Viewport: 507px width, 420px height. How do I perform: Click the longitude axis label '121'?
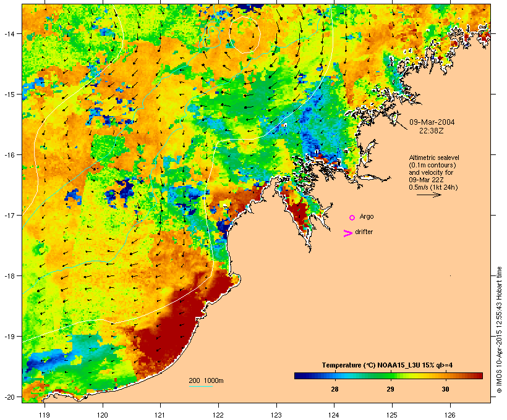160,415
